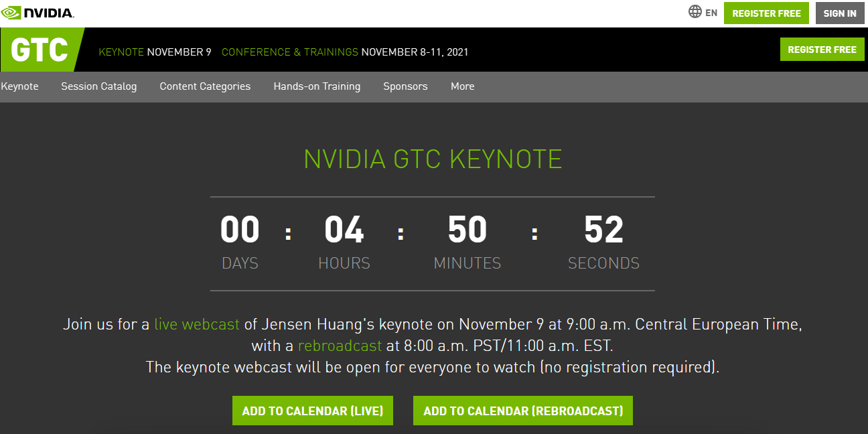Screen dimensions: 868x434
Task: Click ADD TO CALENDAR (REBROADCAST) button
Action: point(523,411)
